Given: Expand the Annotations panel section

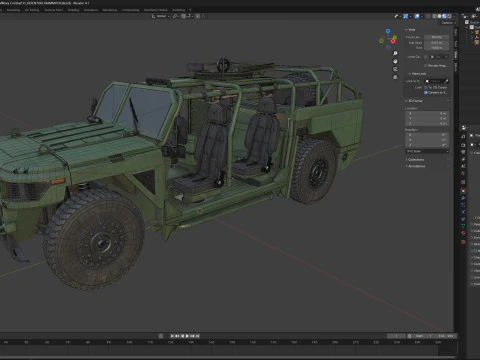Looking at the screenshot, I should [x=415, y=166].
